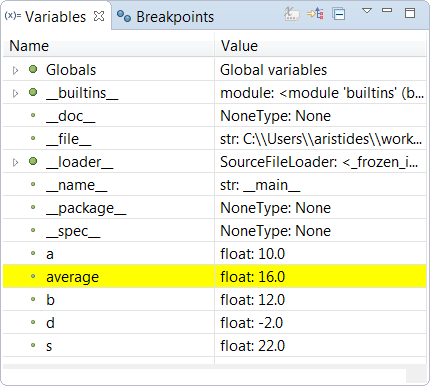Viewport: 430px width, 386px height.
Task: Click the NoneType value of __package__
Action: 275,208
